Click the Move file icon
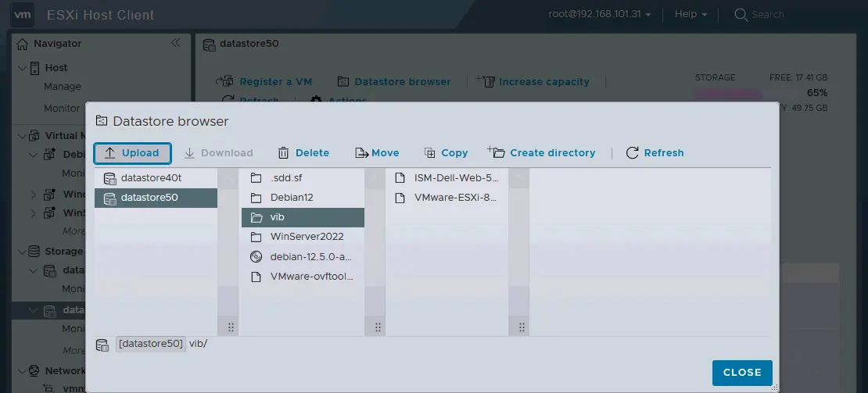The height and width of the screenshot is (393, 868). coord(362,153)
